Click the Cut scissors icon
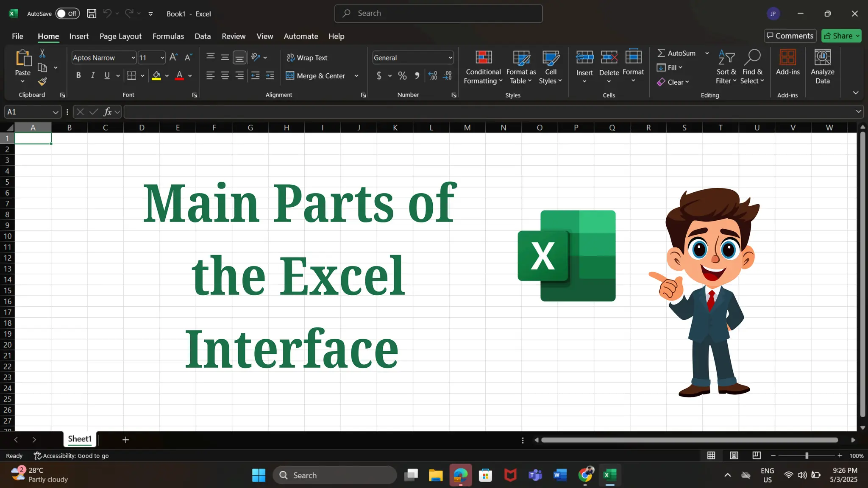This screenshot has height=488, width=868. tap(42, 53)
